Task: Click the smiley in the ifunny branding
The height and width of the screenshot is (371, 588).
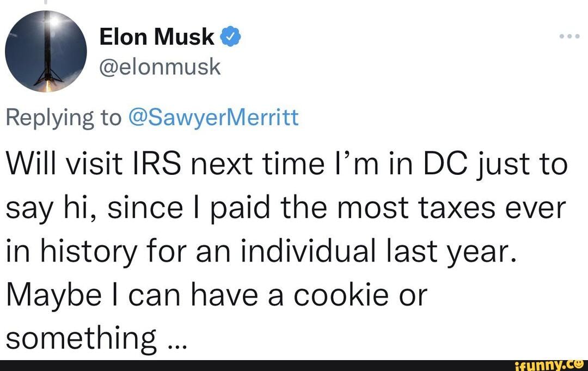Action: tap(579, 364)
